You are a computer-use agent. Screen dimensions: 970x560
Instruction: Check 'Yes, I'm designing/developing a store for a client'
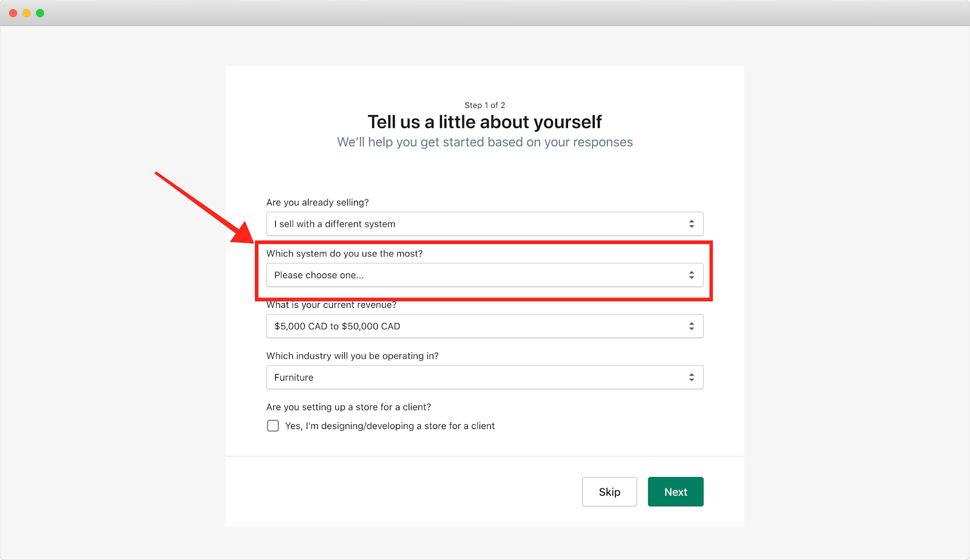click(273, 425)
